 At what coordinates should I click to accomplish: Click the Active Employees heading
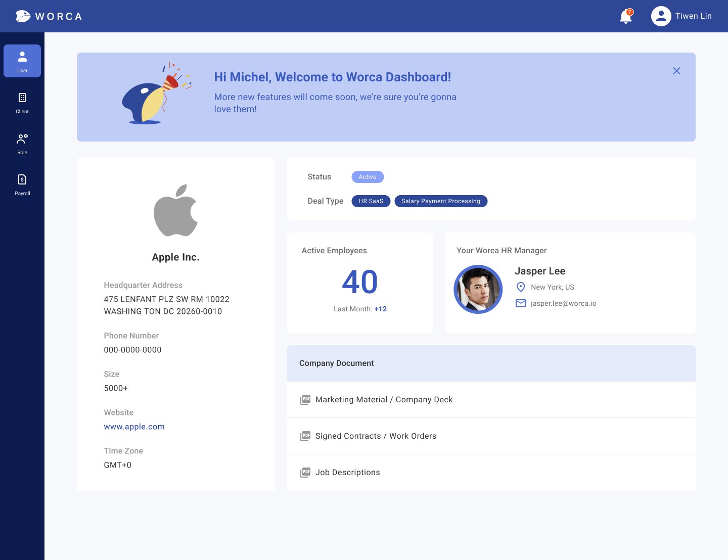click(334, 251)
